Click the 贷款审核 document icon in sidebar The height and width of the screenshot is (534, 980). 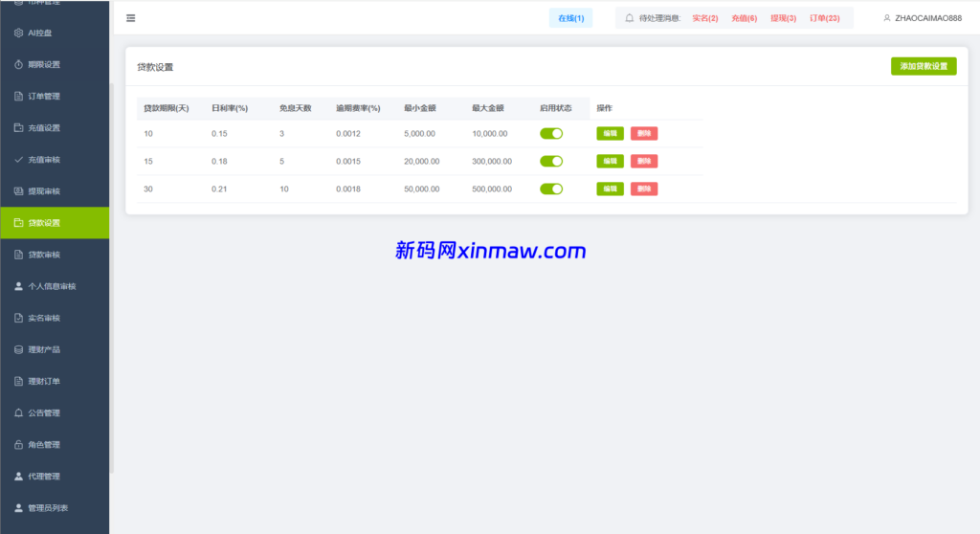[18, 255]
